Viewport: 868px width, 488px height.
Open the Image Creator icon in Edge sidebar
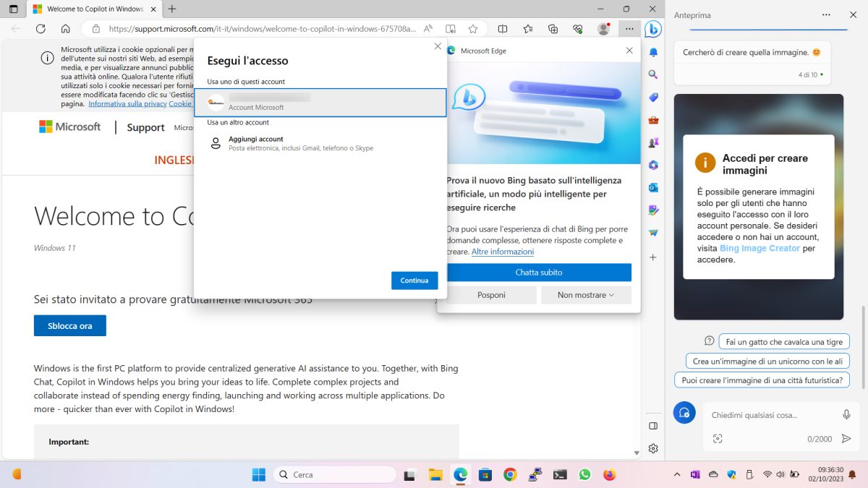pyautogui.click(x=653, y=210)
